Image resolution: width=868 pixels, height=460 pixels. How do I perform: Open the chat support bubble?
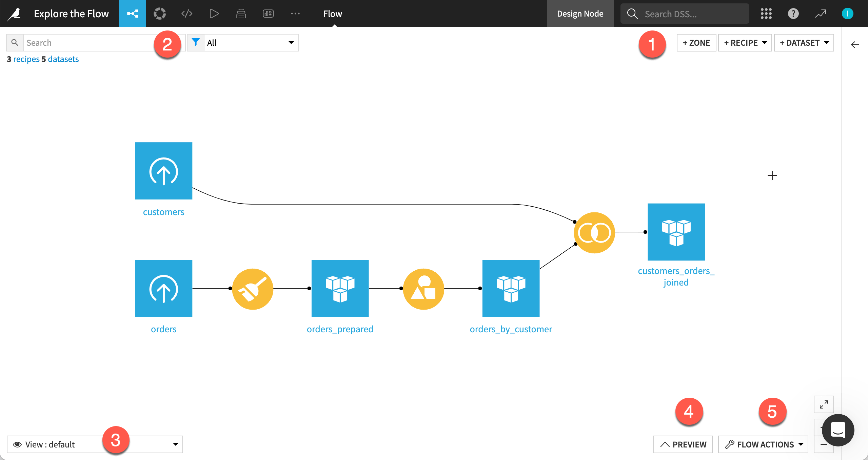pyautogui.click(x=837, y=430)
